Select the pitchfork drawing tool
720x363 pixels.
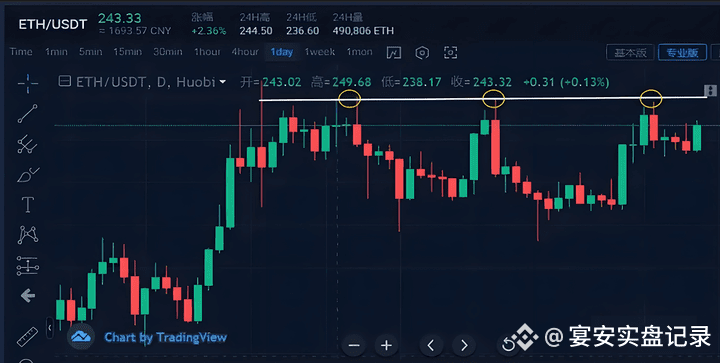[28, 144]
